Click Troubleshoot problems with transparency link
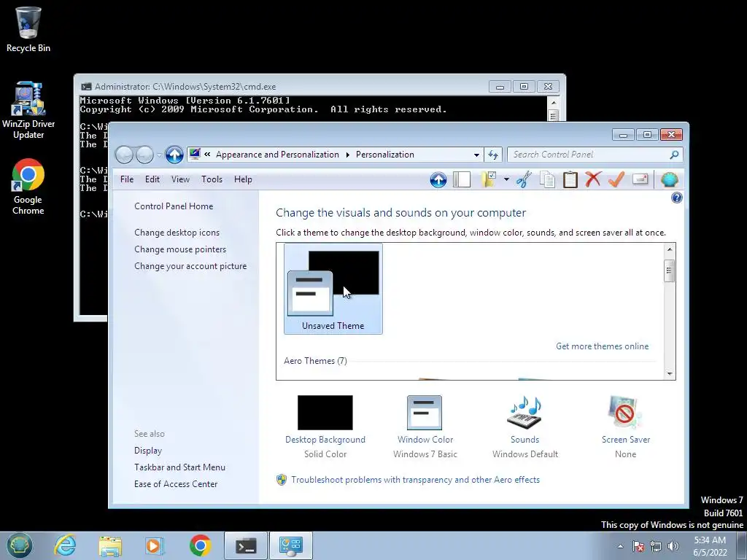The image size is (747, 560). (415, 480)
